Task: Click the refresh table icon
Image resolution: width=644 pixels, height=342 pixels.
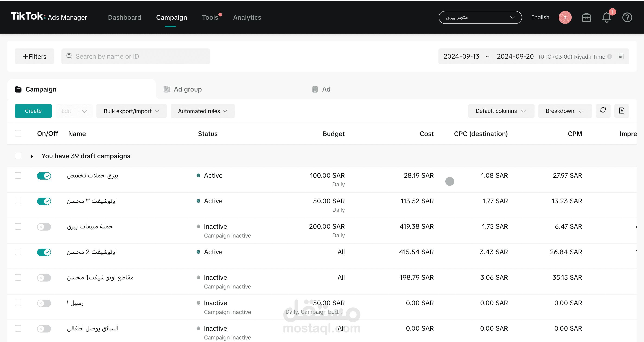Action: tap(603, 111)
